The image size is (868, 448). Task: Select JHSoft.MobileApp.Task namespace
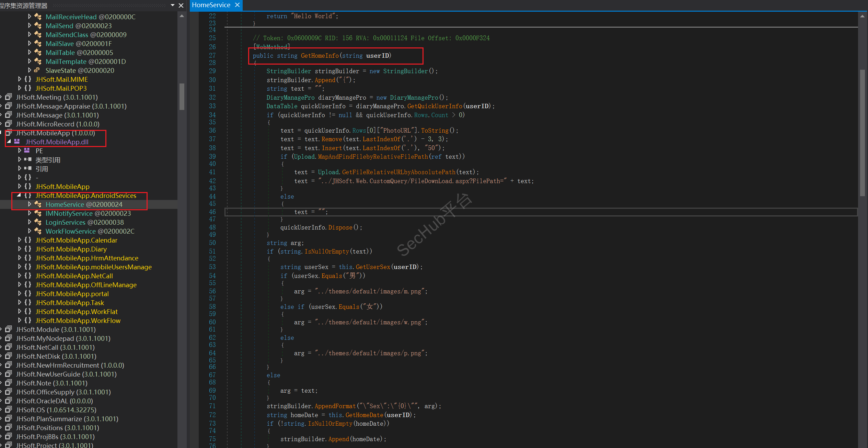[x=70, y=303]
